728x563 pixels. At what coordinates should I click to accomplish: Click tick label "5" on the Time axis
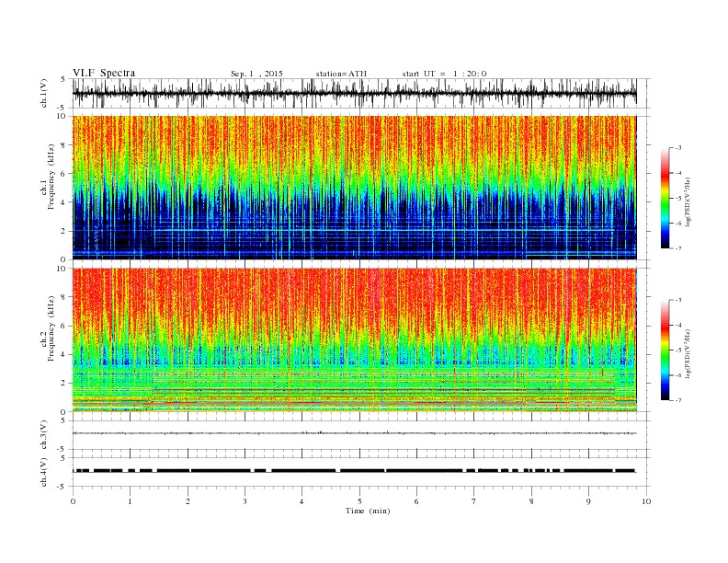[359, 501]
